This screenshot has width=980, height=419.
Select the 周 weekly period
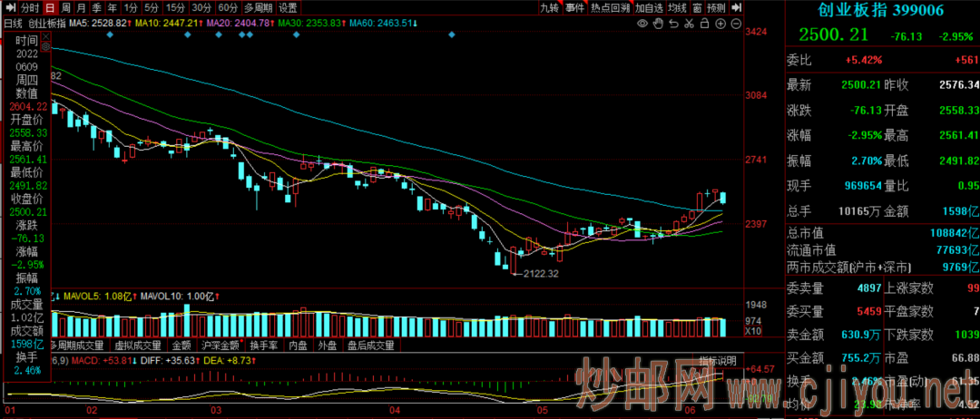[x=65, y=8]
